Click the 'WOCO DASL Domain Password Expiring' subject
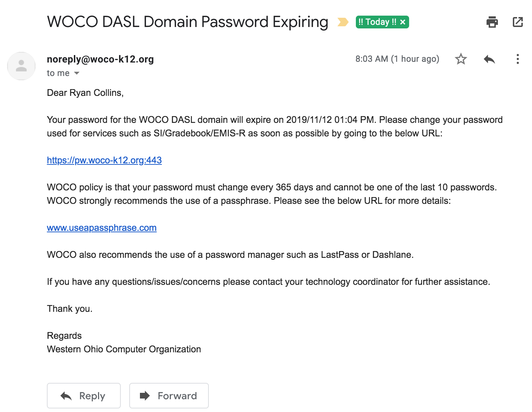The width and height of the screenshot is (532, 412). click(x=188, y=22)
